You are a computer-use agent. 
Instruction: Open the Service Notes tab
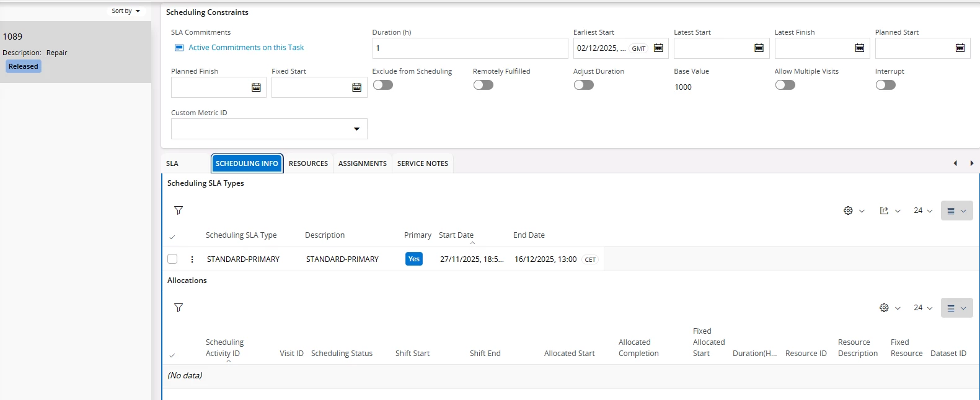(423, 163)
